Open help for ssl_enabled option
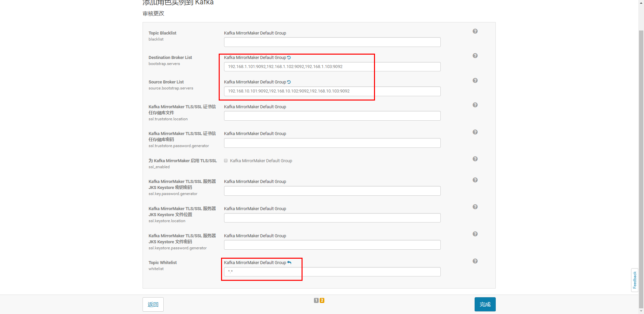This screenshot has width=644, height=314. coord(475,159)
